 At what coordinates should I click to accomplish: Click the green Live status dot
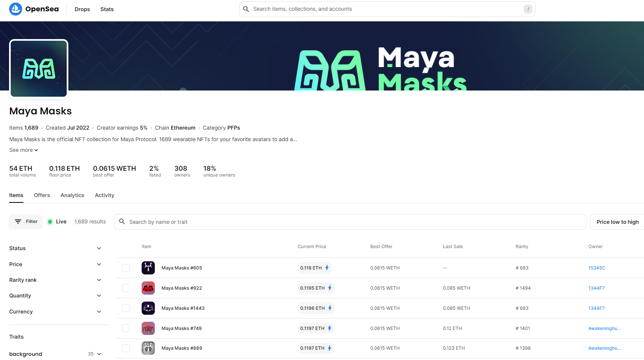50,222
